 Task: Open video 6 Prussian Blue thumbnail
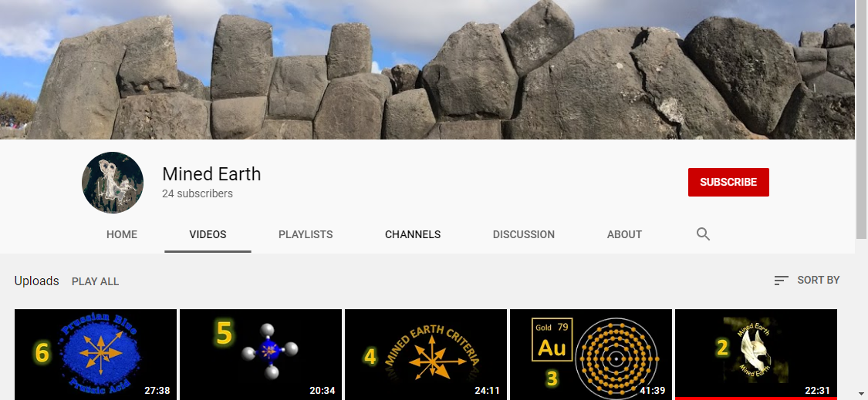(96, 354)
